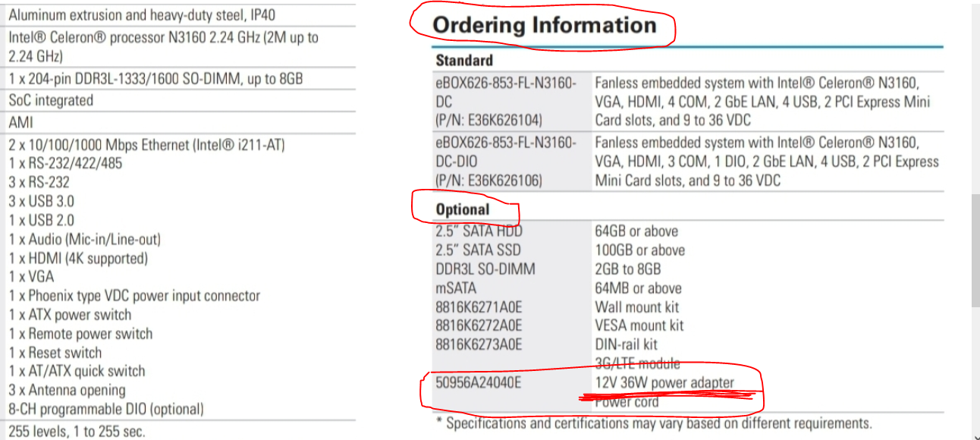
Task: Click part number E36K626106
Action: (x=489, y=181)
